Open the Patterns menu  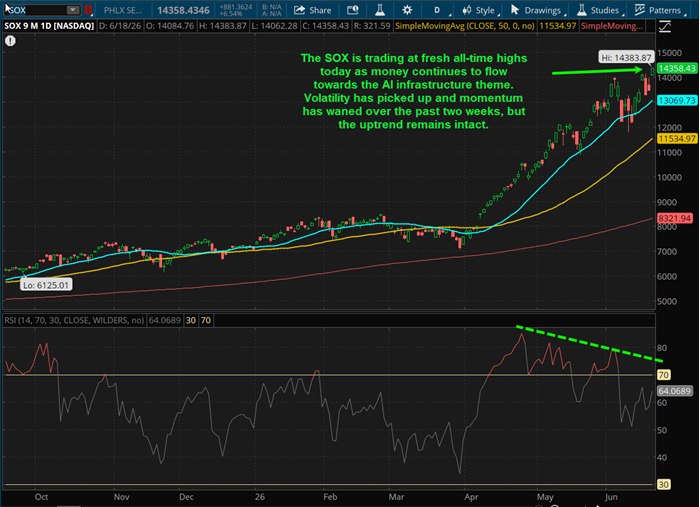tap(659, 10)
